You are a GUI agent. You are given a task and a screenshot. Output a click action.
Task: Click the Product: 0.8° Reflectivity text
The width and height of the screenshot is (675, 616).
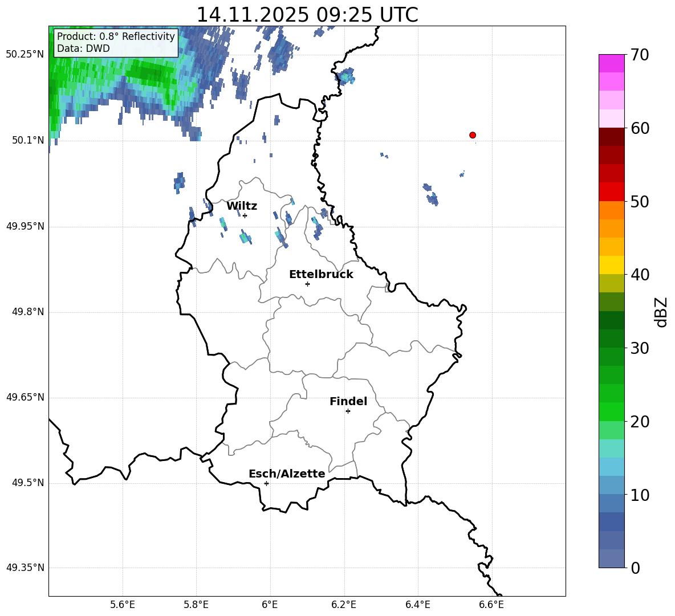pos(116,36)
